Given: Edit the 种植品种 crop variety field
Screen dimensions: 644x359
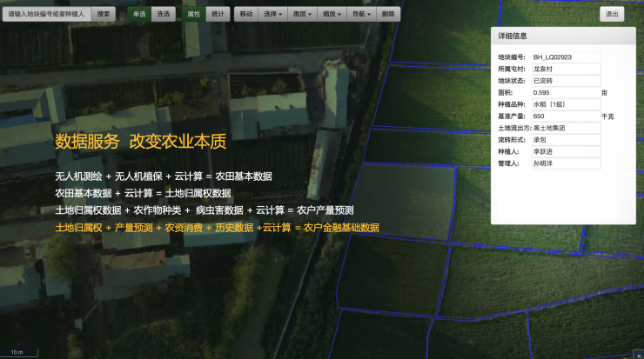Looking at the screenshot, I should coord(565,104).
